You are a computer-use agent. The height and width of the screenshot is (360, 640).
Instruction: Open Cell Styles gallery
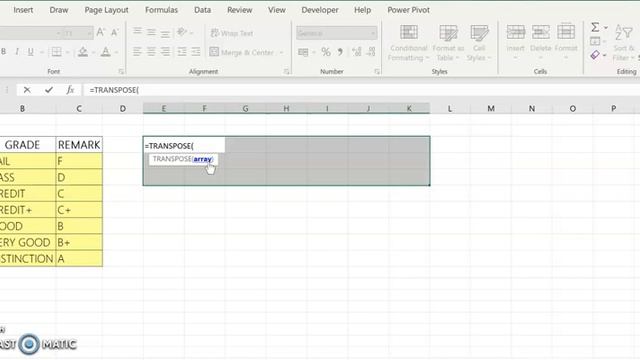(x=479, y=43)
